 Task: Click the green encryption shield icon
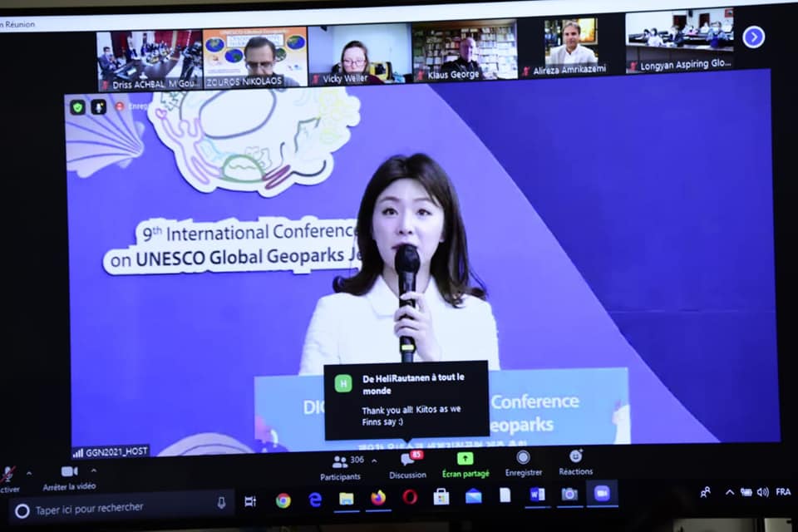[78, 107]
